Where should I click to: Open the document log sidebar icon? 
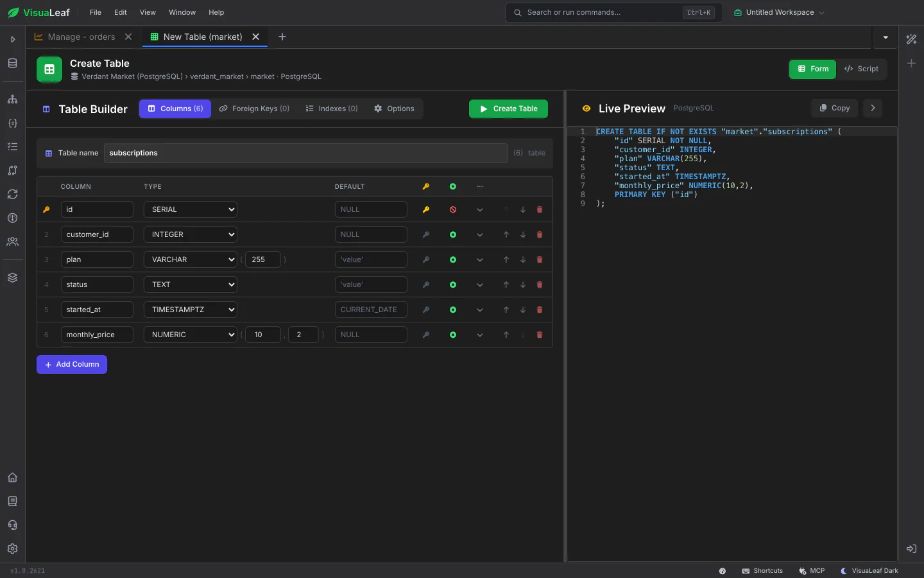pos(12,502)
